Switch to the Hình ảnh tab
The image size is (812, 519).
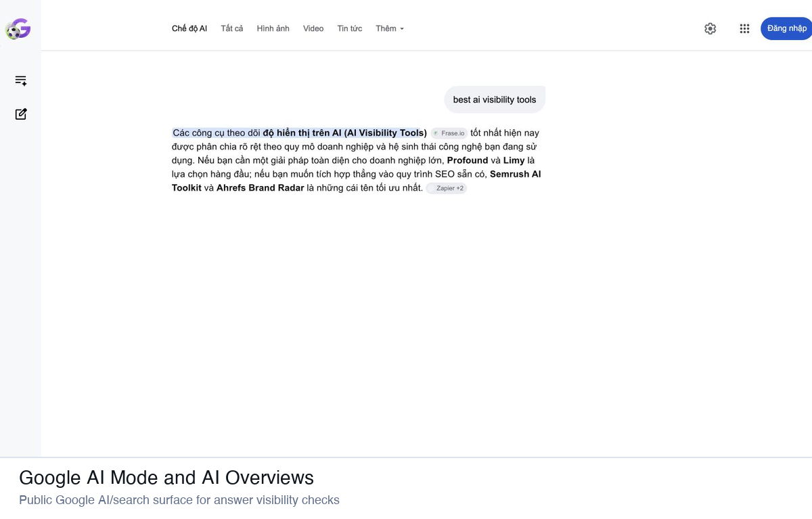point(273,28)
